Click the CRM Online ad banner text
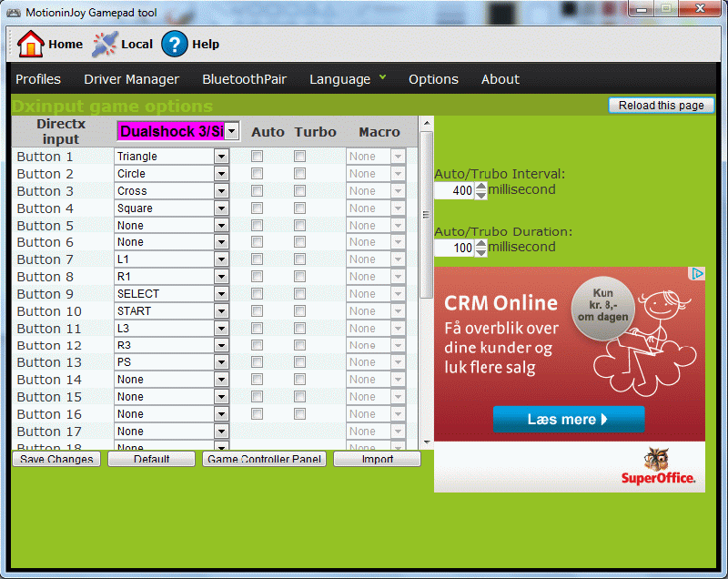 tap(500, 303)
